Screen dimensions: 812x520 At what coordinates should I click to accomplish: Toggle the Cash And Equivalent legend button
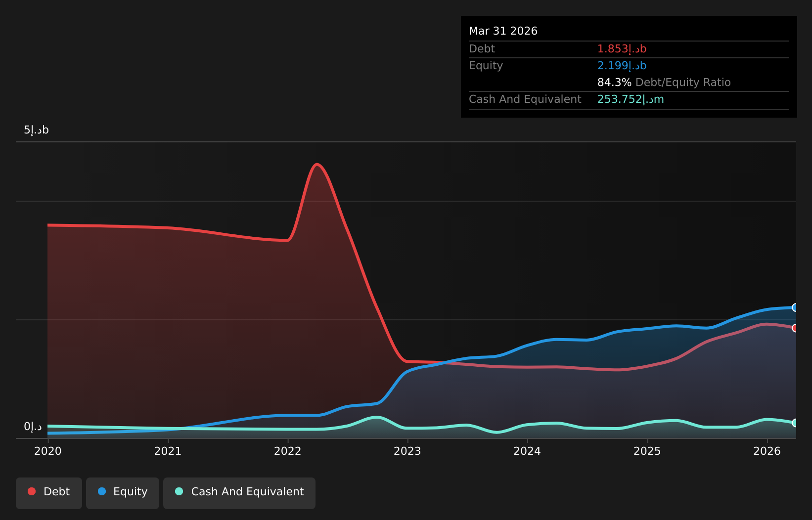(x=239, y=493)
